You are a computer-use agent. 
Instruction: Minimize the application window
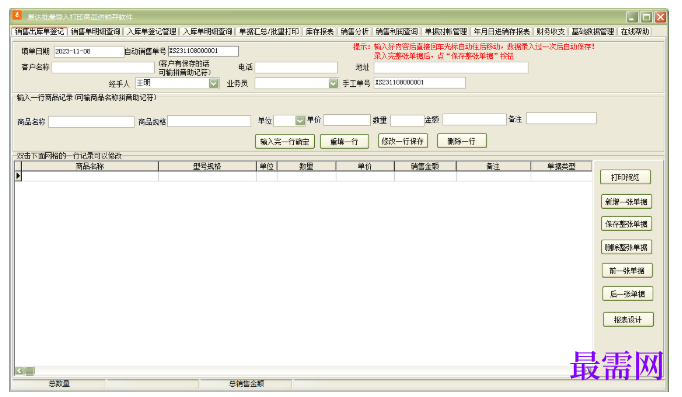[x=632, y=17]
